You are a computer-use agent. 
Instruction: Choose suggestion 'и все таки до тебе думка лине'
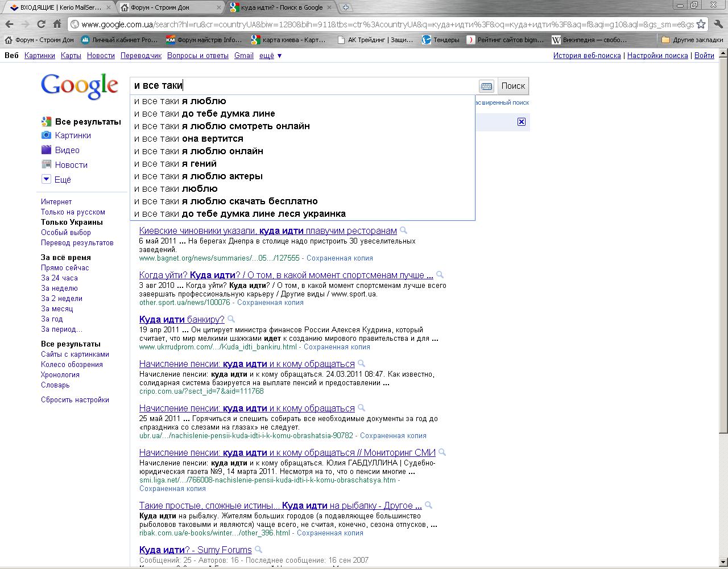[x=302, y=114]
